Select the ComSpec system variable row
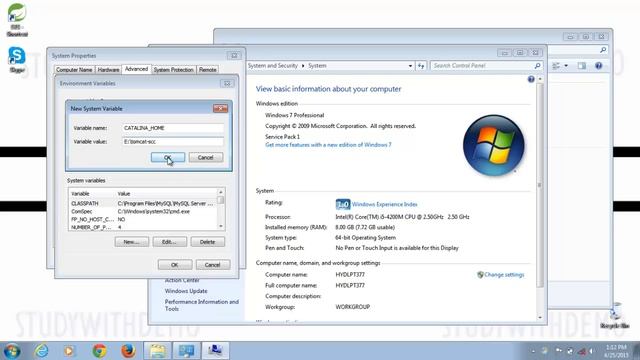This screenshot has height=360, width=640. (x=143, y=211)
